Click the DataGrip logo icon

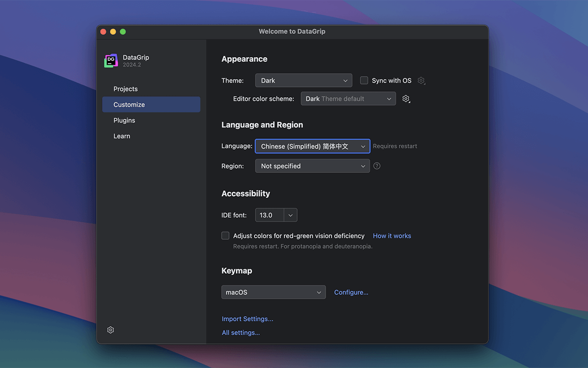[111, 61]
